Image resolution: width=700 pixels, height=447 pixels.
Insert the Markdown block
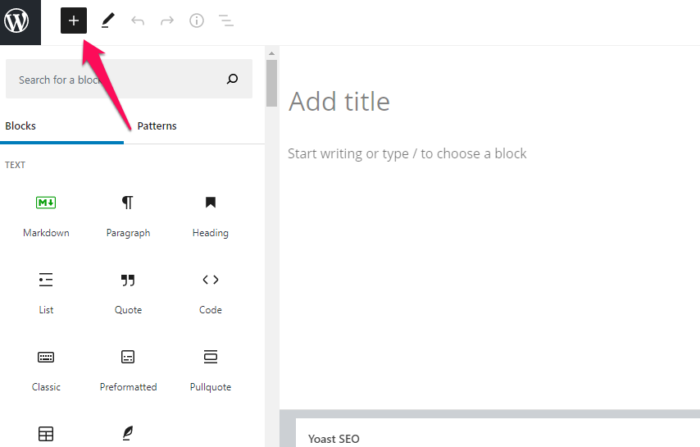point(46,215)
